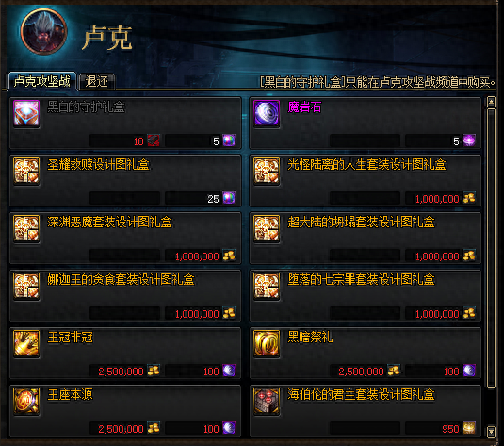Open the 退还 tab
The height and width of the screenshot is (446, 504).
click(x=96, y=81)
